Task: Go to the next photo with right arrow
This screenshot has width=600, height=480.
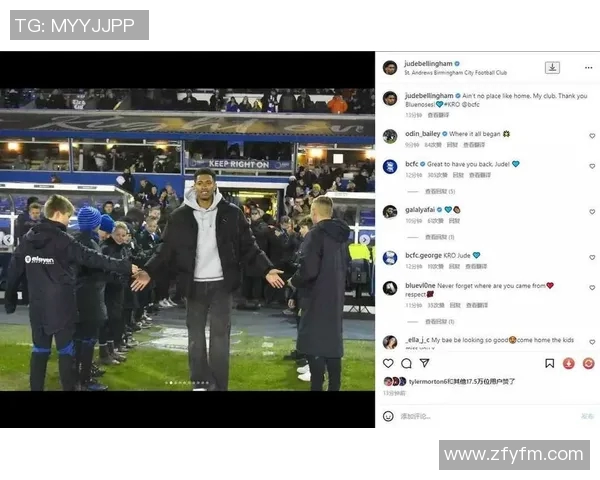Action: 364,240
